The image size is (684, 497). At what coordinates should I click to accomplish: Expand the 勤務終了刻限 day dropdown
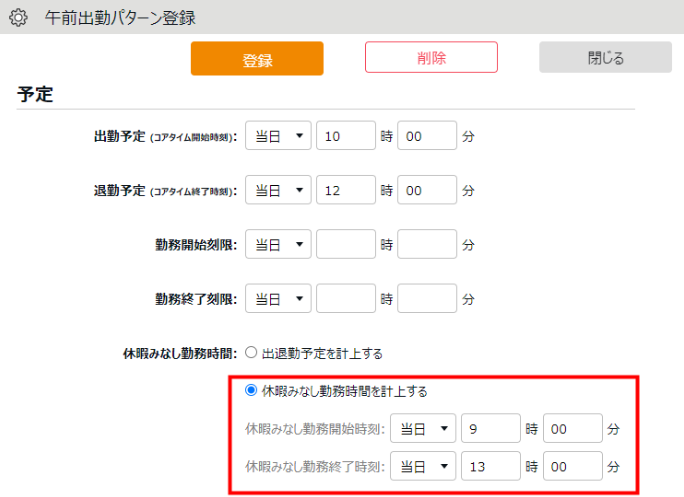coord(278,298)
